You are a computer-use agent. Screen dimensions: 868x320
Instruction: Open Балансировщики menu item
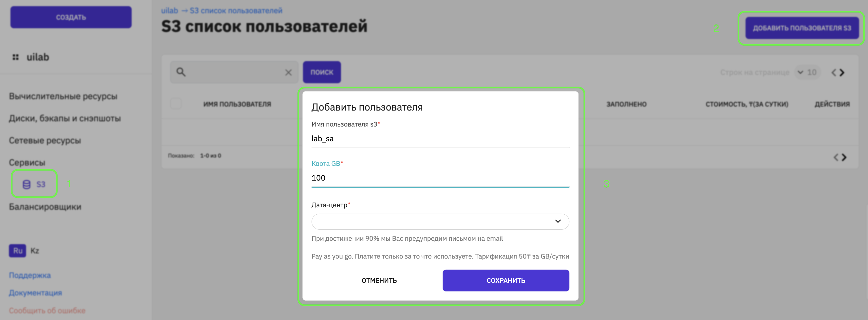(x=45, y=207)
